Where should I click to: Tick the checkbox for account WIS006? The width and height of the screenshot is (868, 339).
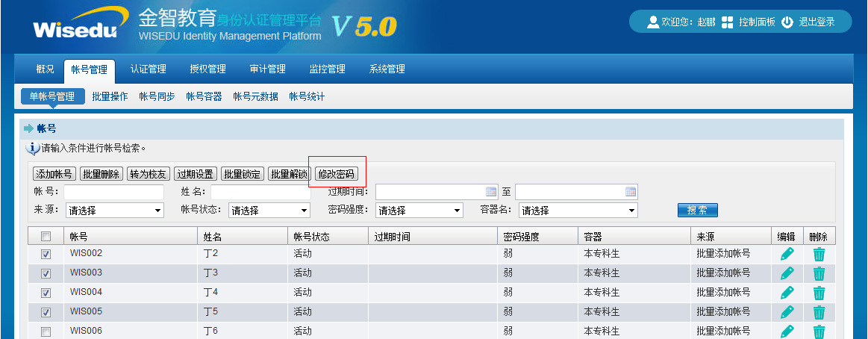(x=46, y=332)
